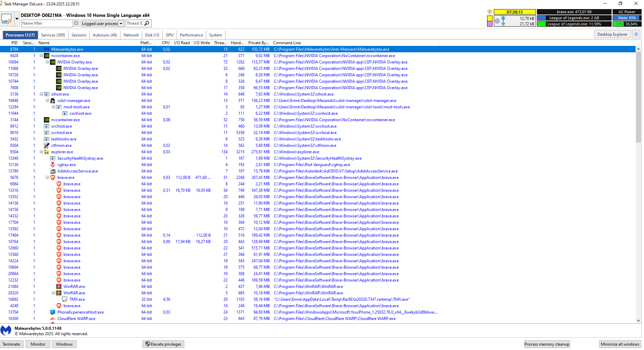Screen dimensions: 644x350
Task: Click the yellow color square
Action: 489,18
